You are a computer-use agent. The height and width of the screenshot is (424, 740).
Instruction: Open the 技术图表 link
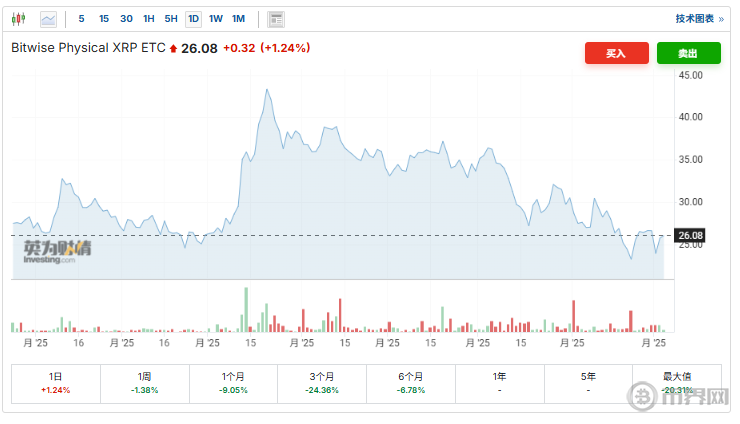click(694, 19)
